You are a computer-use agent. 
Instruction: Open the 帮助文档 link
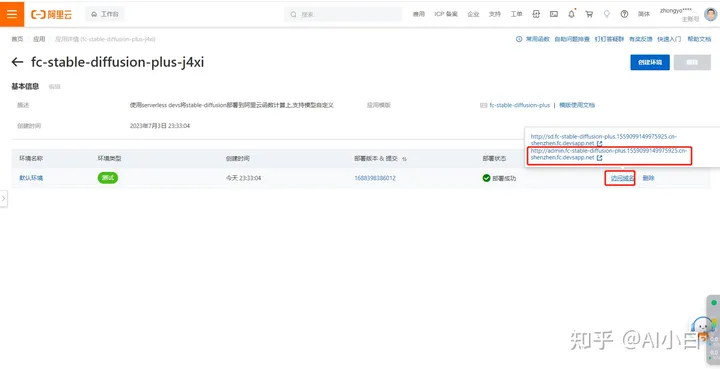699,39
